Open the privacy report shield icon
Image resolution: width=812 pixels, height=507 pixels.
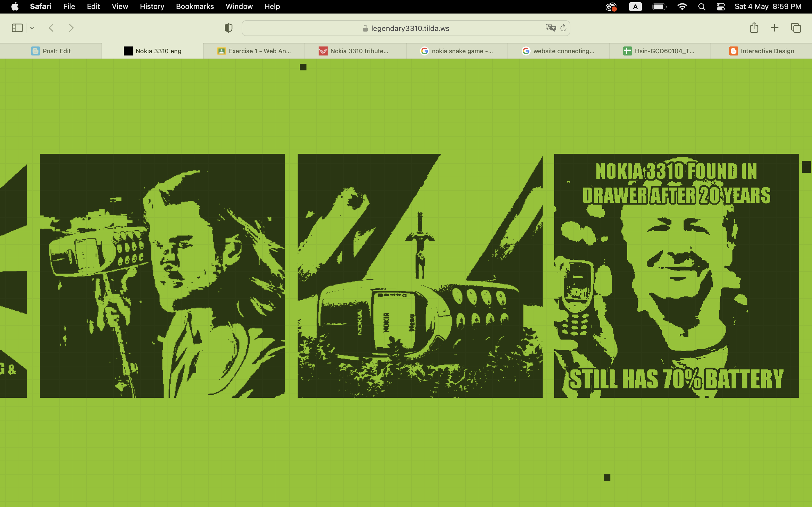click(x=228, y=28)
